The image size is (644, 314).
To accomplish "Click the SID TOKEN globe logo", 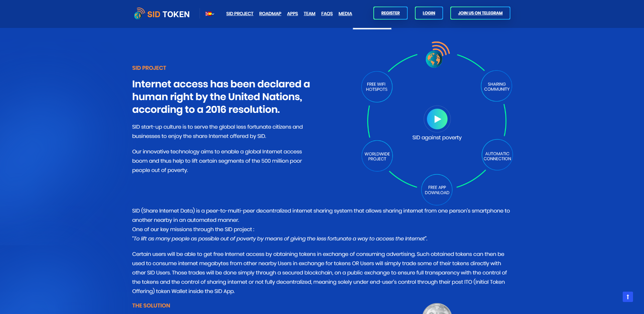I will [x=139, y=13].
